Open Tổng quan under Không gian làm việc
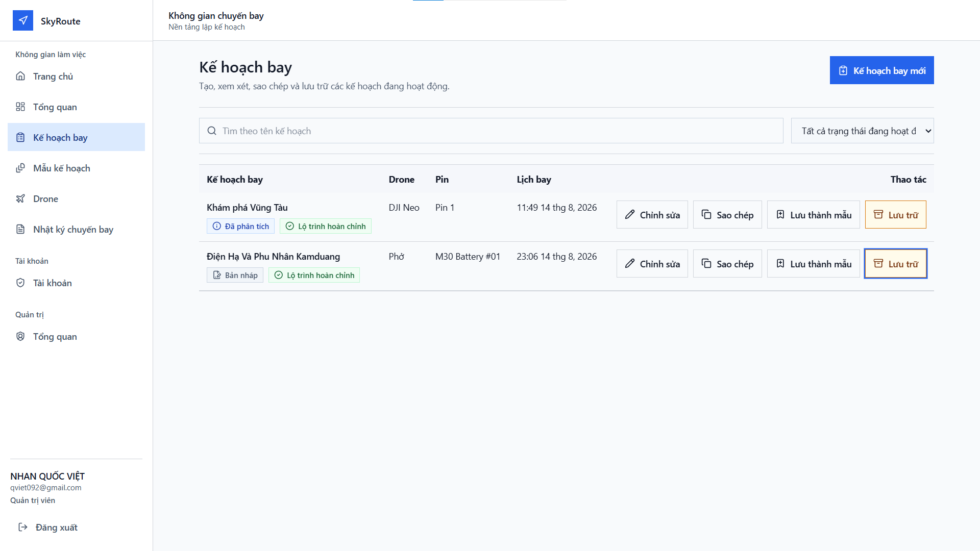This screenshot has height=551, width=980. (x=76, y=107)
